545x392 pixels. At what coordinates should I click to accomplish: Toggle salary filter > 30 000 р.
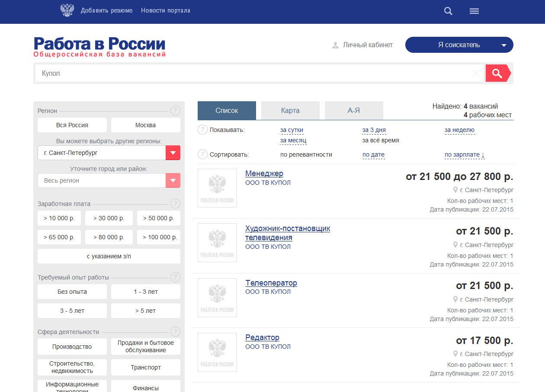tap(109, 218)
